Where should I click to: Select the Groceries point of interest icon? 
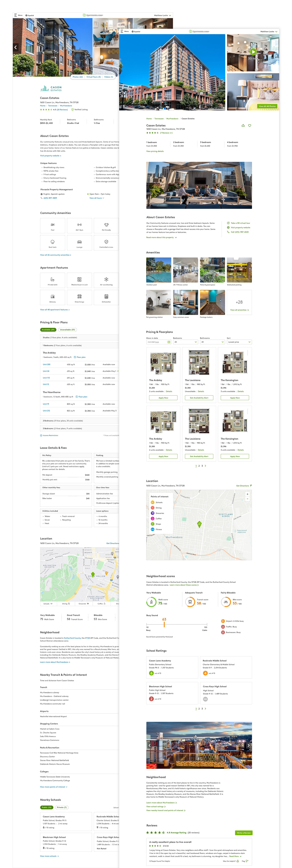click(153, 513)
